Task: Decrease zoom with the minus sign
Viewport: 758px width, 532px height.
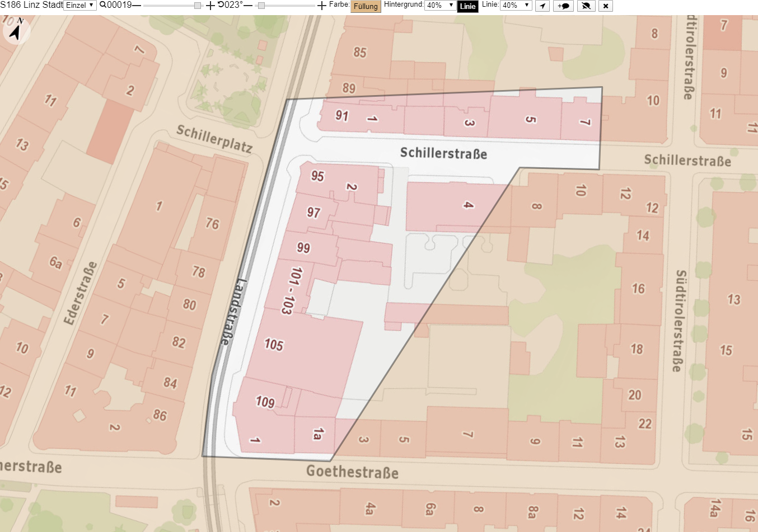Action: point(137,6)
